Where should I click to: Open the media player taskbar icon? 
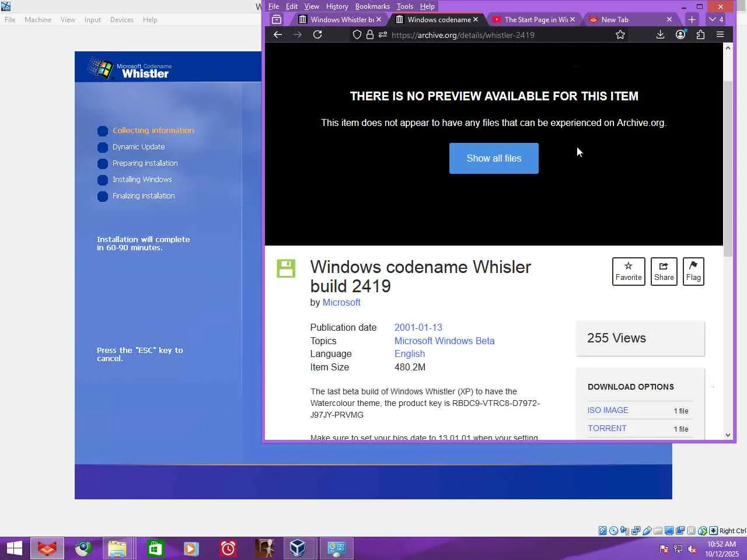[191, 548]
